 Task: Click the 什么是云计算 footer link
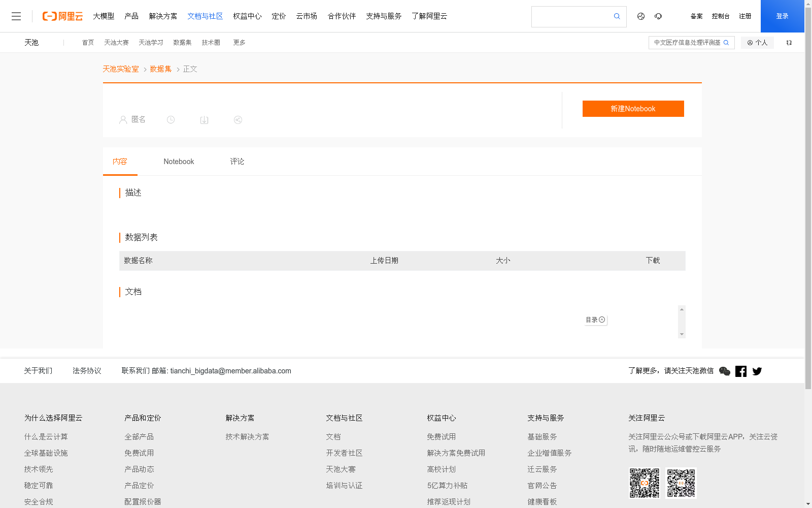(46, 437)
